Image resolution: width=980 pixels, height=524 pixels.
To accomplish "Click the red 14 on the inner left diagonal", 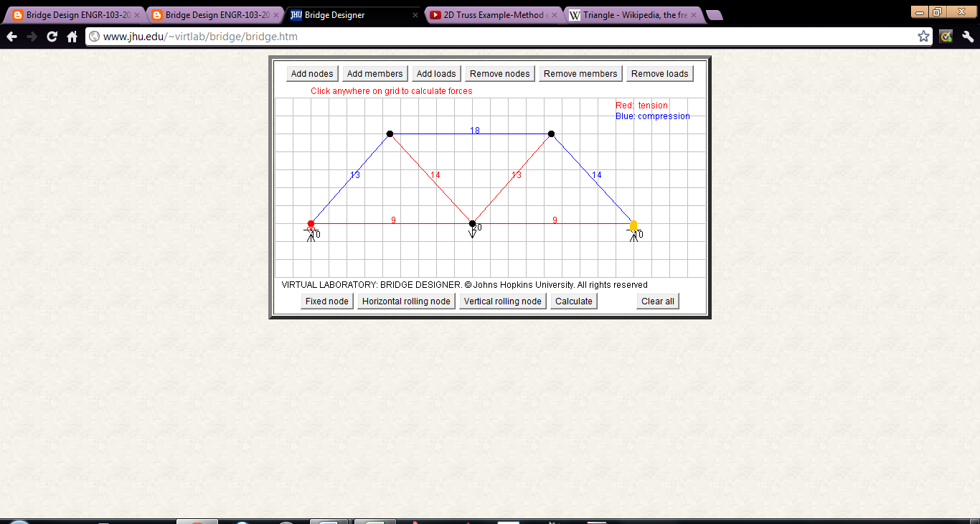I will click(x=435, y=175).
